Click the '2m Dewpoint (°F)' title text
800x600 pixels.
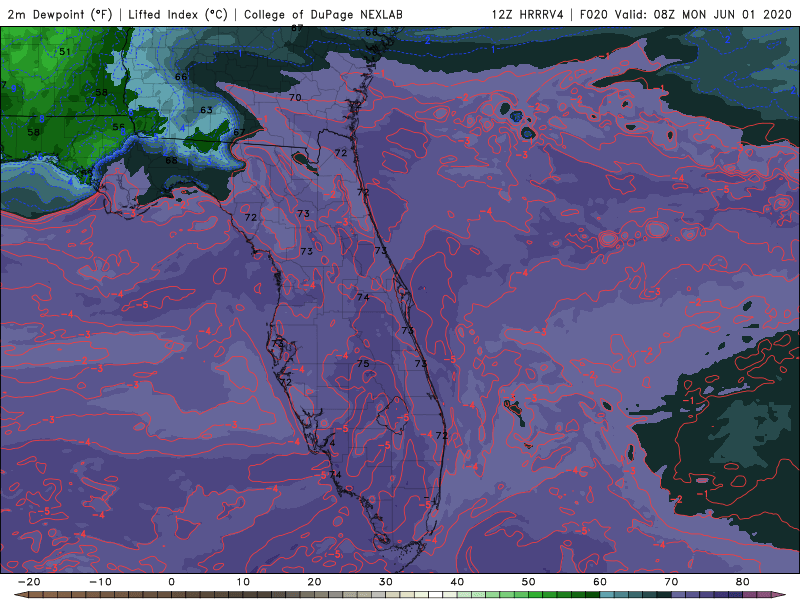tap(59, 14)
